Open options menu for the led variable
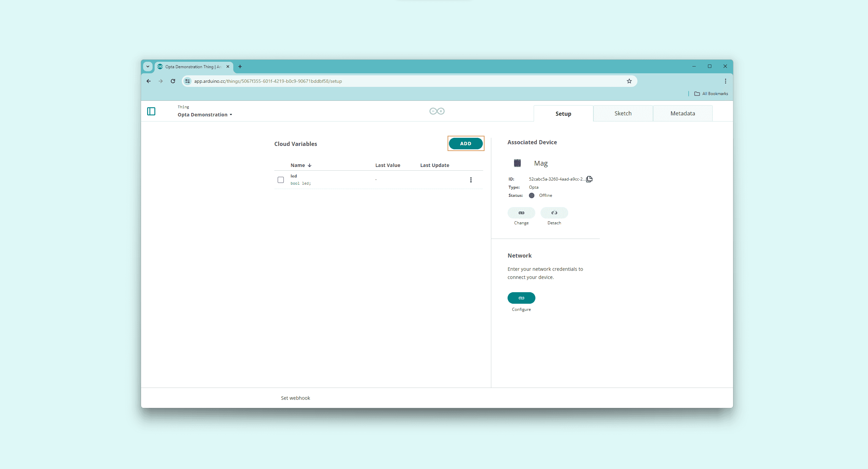 (x=471, y=180)
